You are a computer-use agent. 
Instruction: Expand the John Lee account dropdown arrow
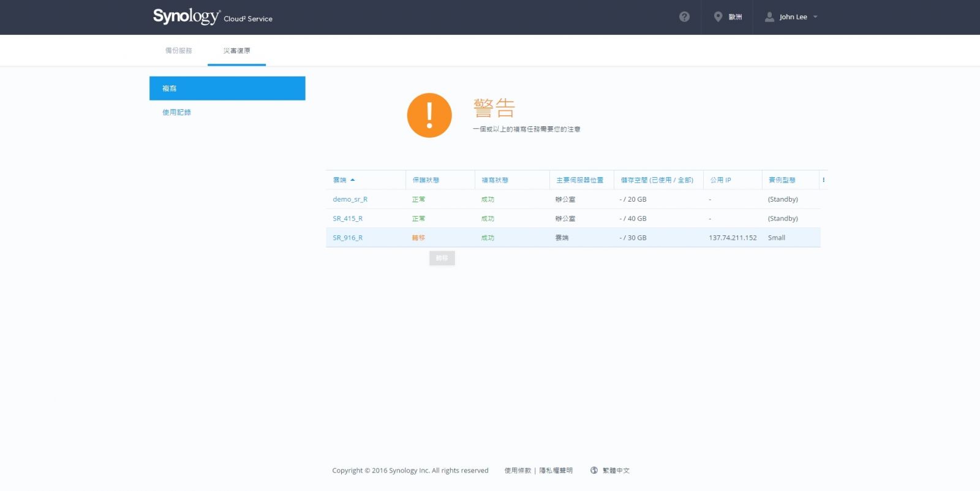pos(815,17)
